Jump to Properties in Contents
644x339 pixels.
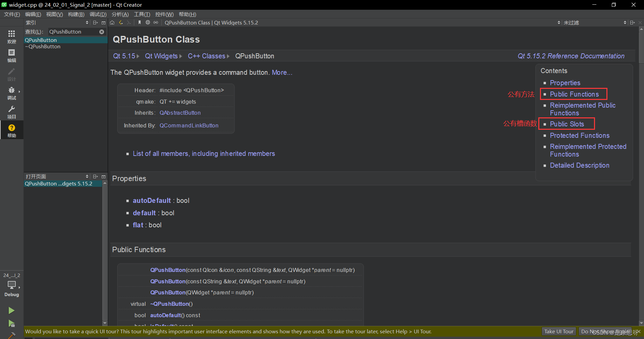565,83
